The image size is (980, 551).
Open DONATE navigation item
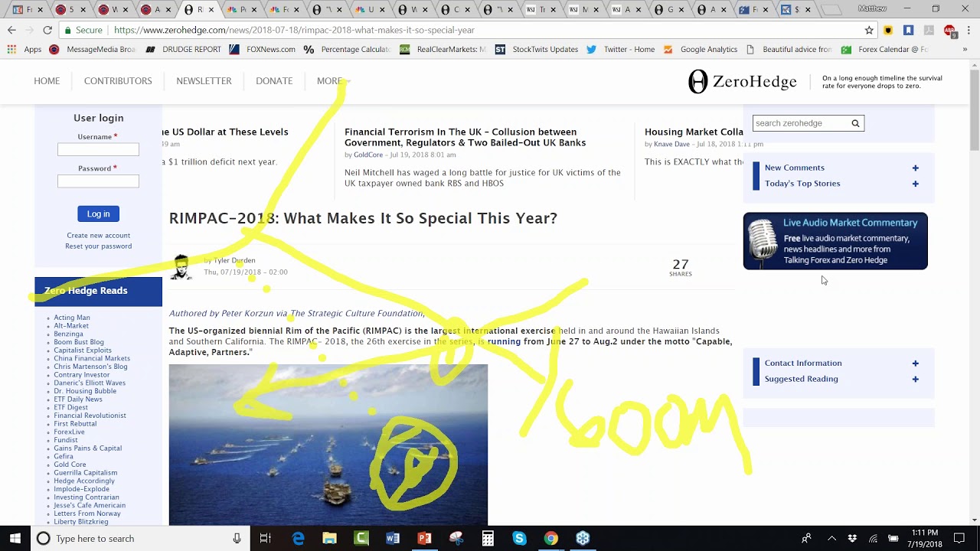(x=274, y=81)
